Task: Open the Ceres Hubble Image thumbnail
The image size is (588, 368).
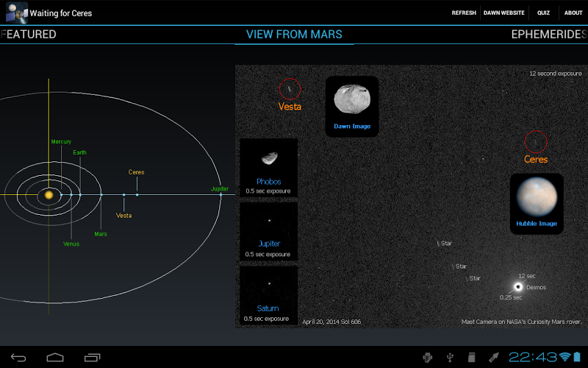Action: pyautogui.click(x=537, y=204)
